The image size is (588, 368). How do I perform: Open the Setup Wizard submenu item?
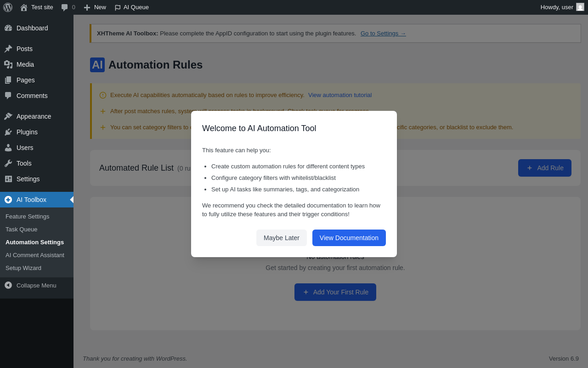(x=23, y=268)
